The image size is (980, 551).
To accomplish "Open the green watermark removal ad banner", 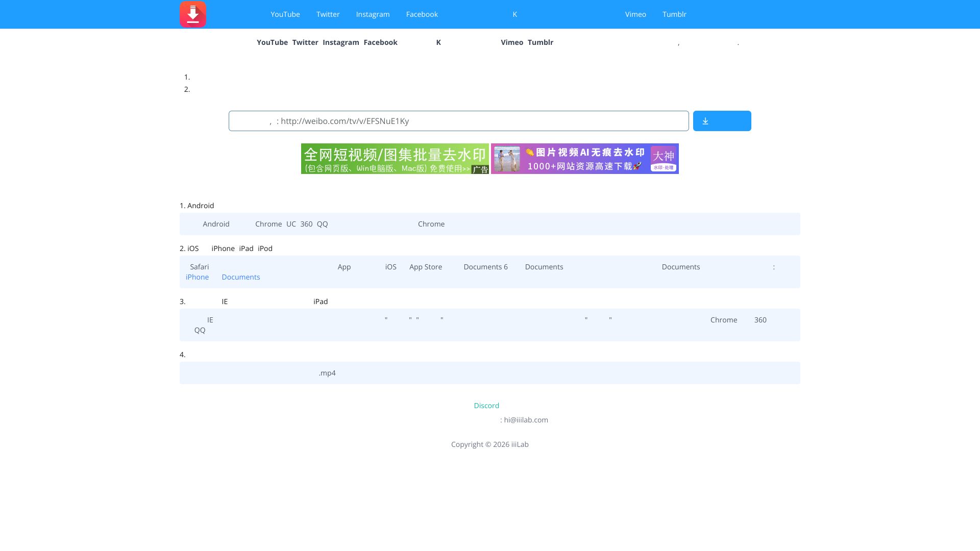I will [395, 159].
